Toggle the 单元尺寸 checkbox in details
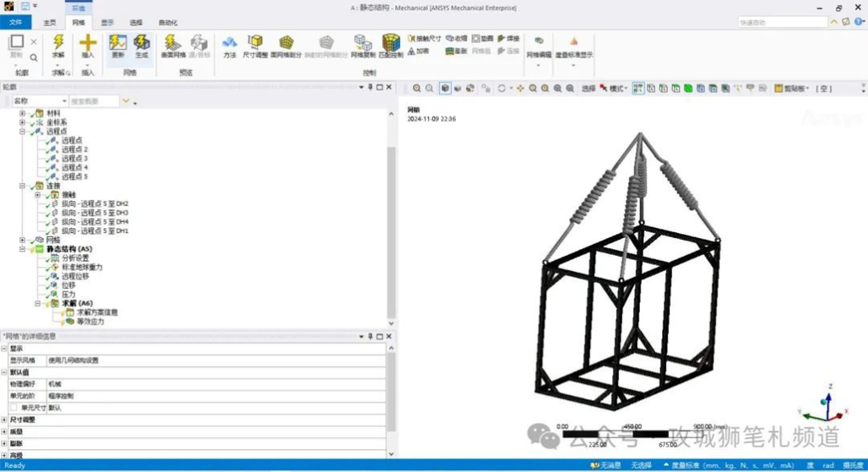The width and height of the screenshot is (868, 472). pyautogui.click(x=14, y=408)
